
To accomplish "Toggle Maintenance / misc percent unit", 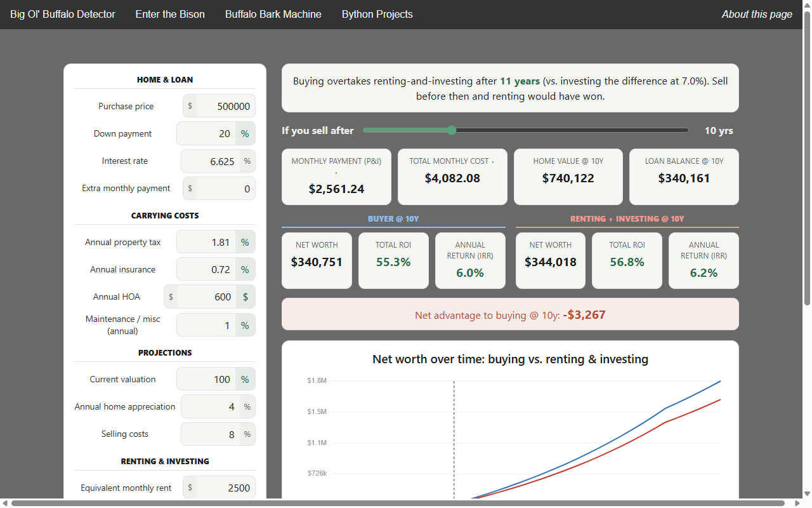I will coord(245,324).
